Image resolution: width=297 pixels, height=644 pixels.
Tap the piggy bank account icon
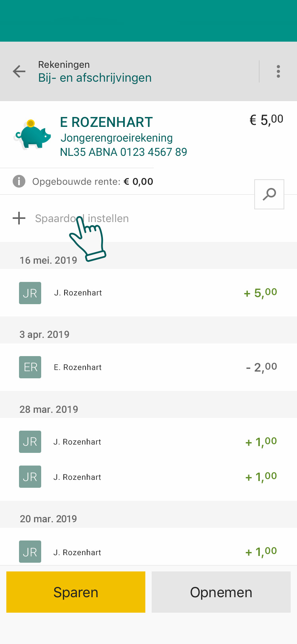[x=33, y=135]
